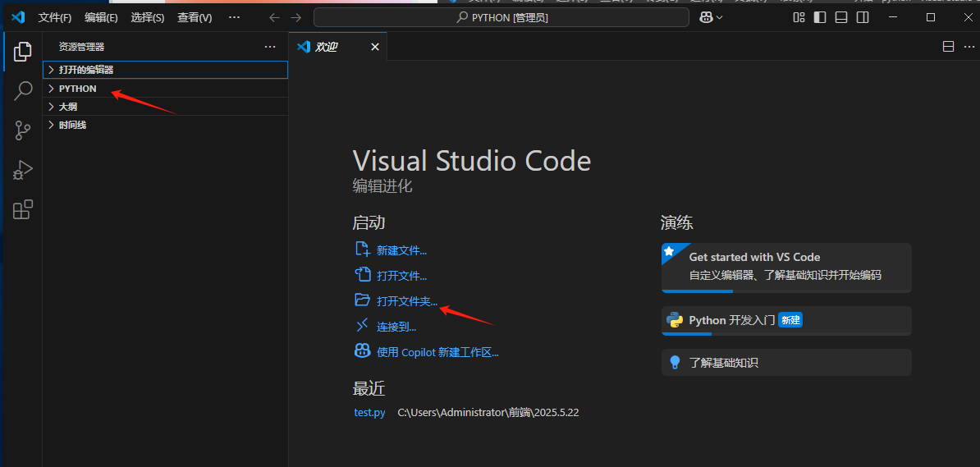The height and width of the screenshot is (467, 980).
Task: Open the 编辑(E) menu
Action: point(101,17)
